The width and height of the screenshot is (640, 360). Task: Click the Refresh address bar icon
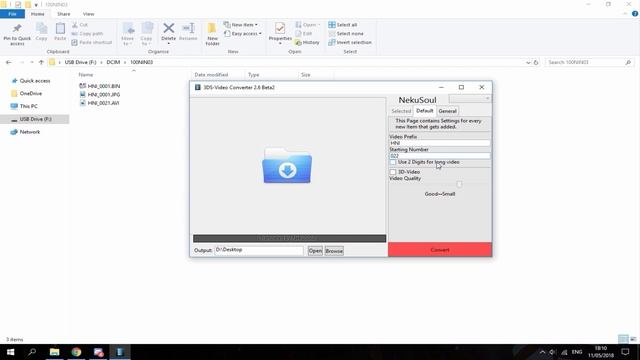pos(536,62)
